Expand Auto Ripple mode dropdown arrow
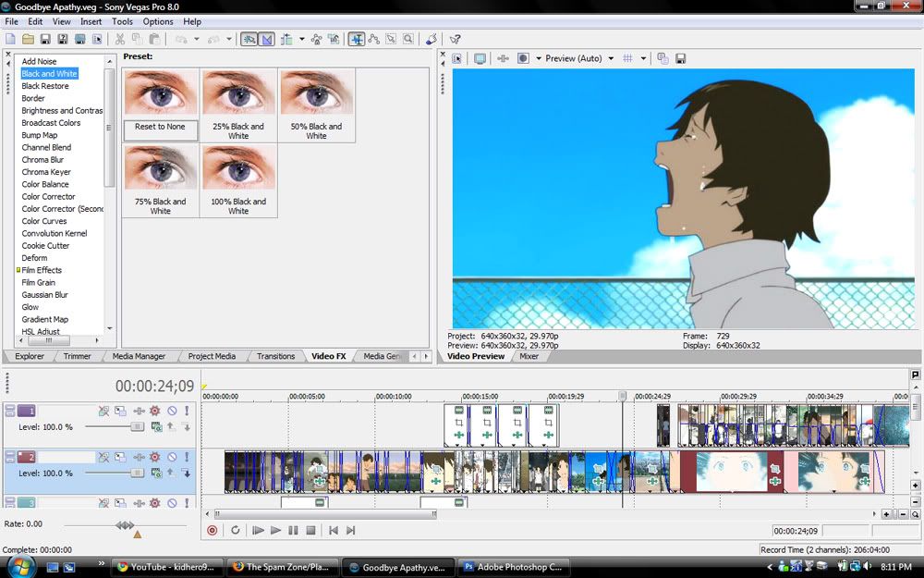924x578 pixels. point(302,40)
